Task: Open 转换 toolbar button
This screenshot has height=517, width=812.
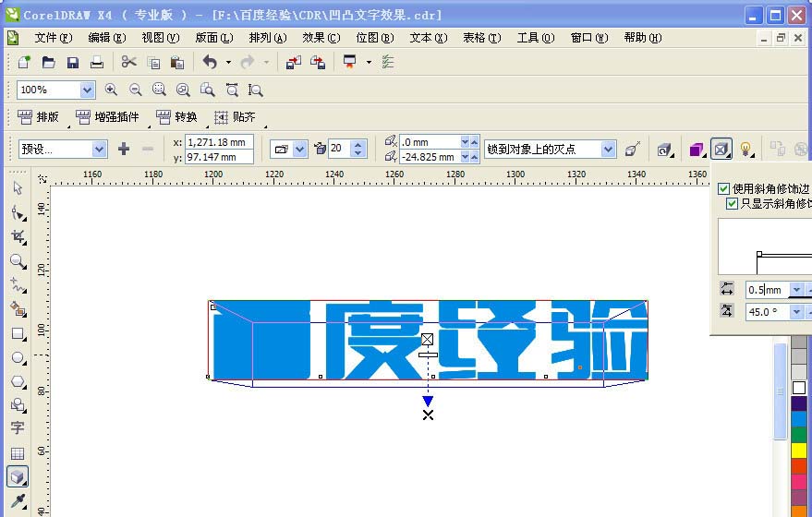Action: click(177, 117)
